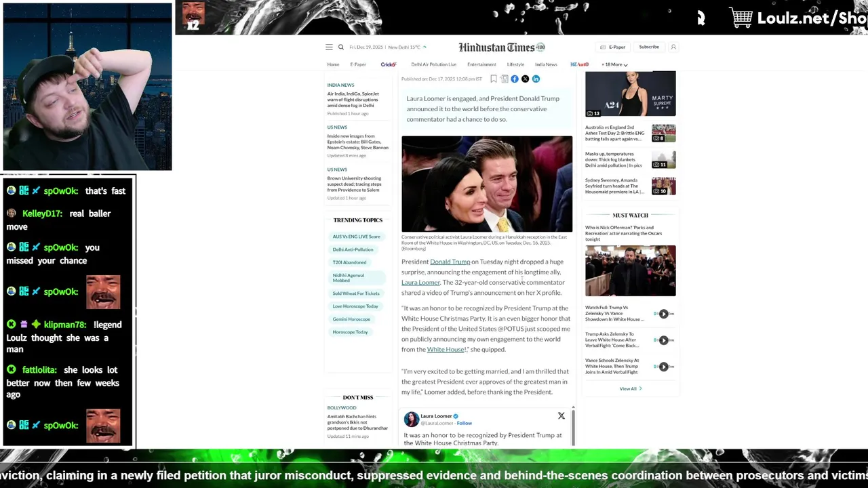
Task: Select Love Horoscope Today topic
Action: [x=355, y=306]
